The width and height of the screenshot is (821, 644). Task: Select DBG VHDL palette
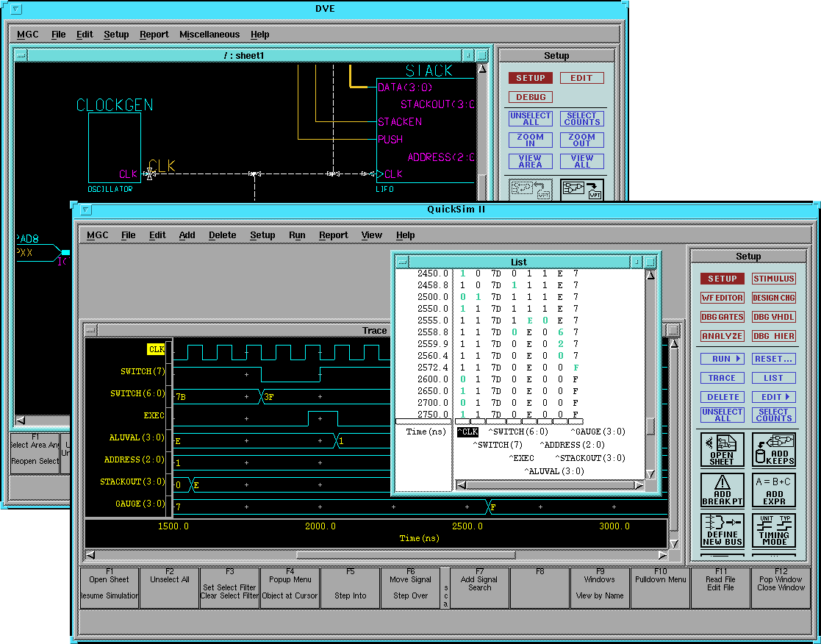(x=774, y=317)
